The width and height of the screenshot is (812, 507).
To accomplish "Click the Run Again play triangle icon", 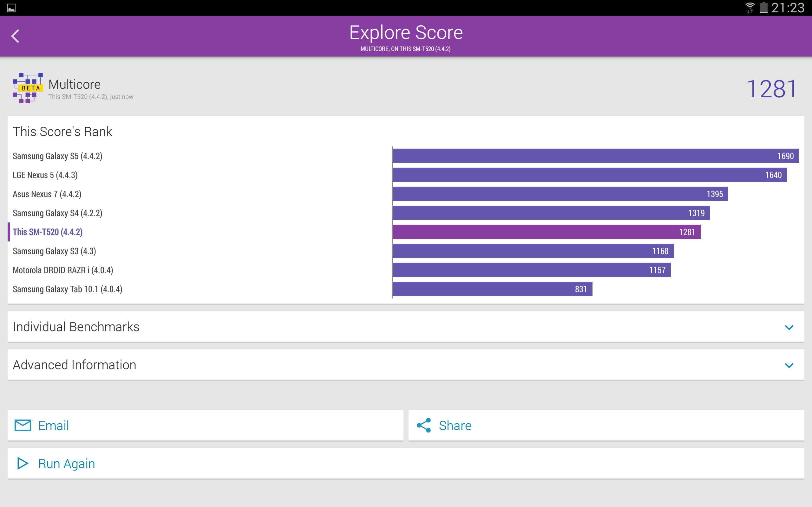I will point(23,463).
